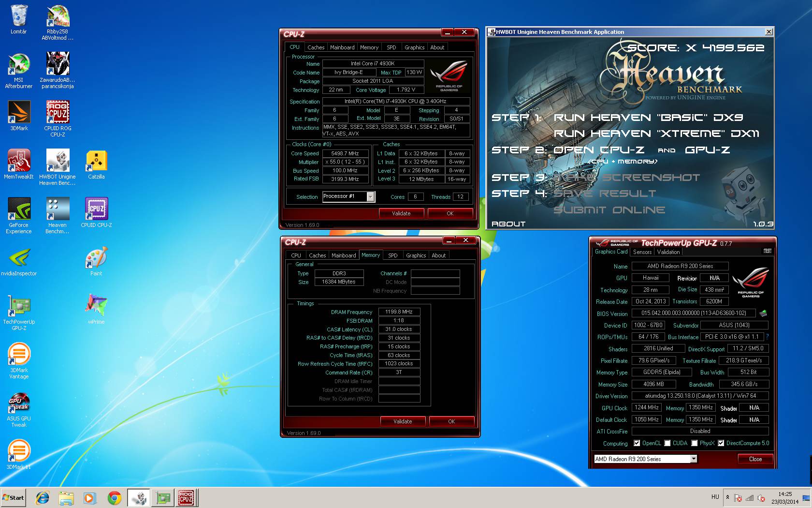Toggle DirectCompute 5.0 checkbox in GPU-Z

(x=721, y=443)
